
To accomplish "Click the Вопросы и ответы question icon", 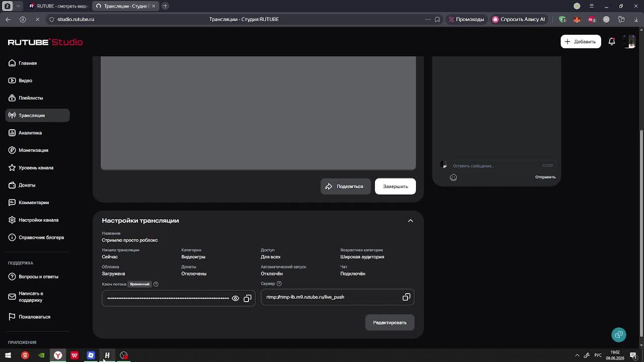I will [12, 277].
